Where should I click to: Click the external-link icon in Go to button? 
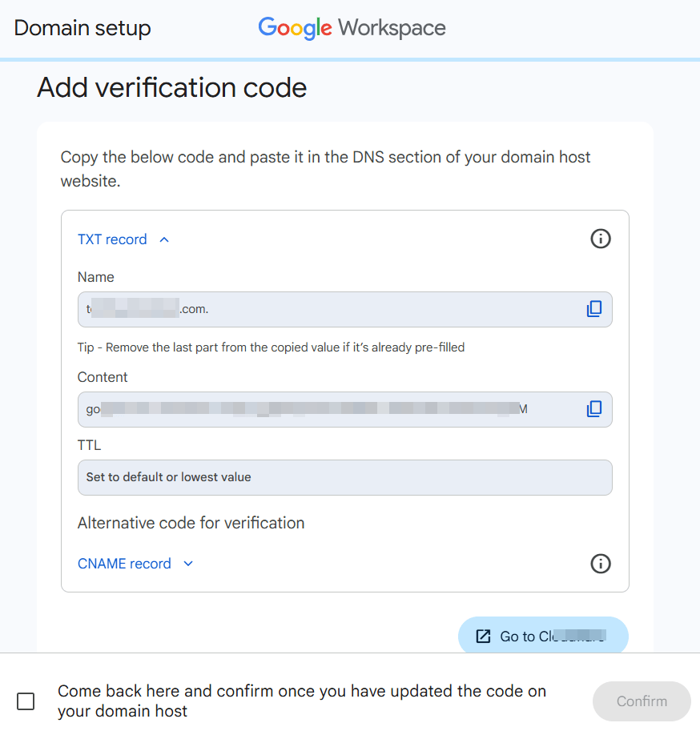pos(483,637)
